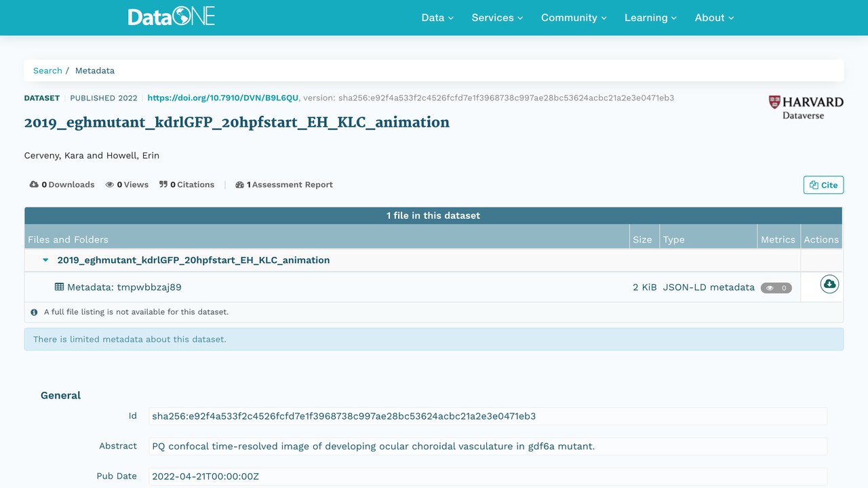This screenshot has height=488, width=868.
Task: Click the downloads cloud icon
Action: coord(34,184)
